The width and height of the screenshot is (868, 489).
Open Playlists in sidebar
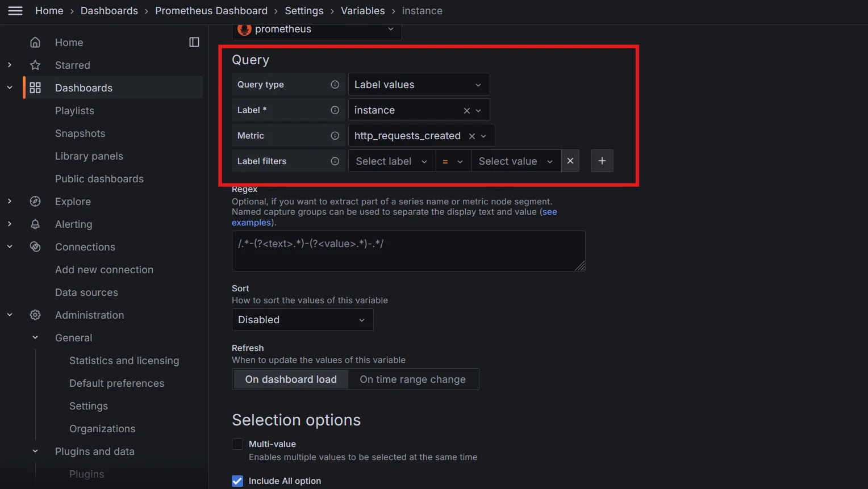[x=74, y=111]
